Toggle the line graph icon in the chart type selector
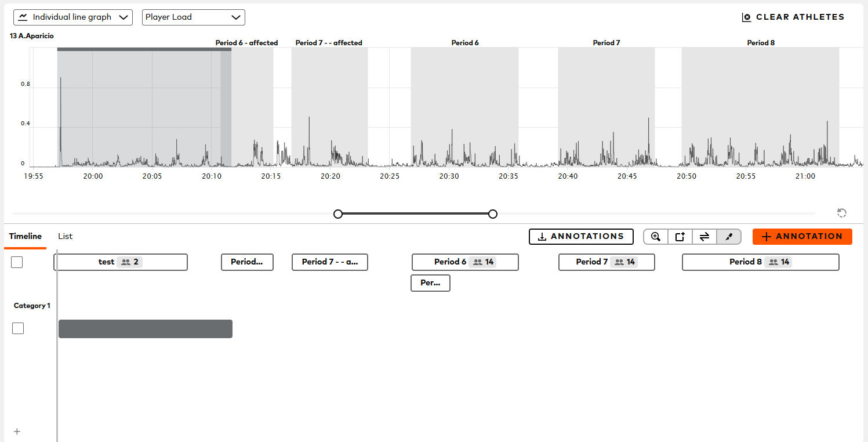Screen dimensions: 868x442 [23, 17]
